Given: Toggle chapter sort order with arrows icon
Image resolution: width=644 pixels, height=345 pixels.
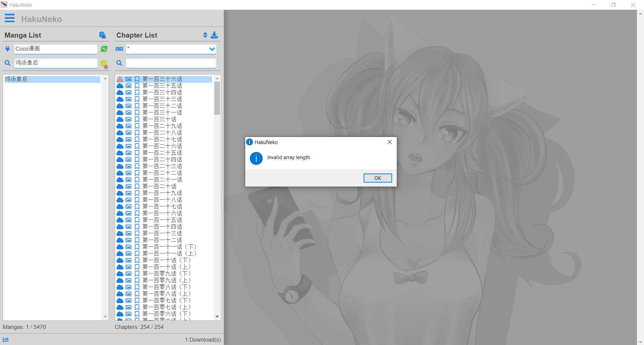Looking at the screenshot, I should coord(205,35).
